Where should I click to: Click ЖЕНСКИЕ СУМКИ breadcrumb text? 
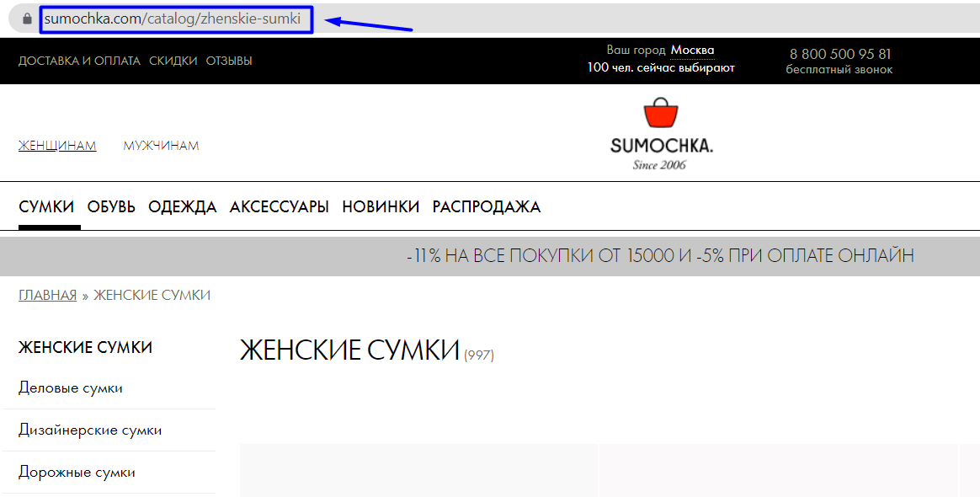pos(152,295)
